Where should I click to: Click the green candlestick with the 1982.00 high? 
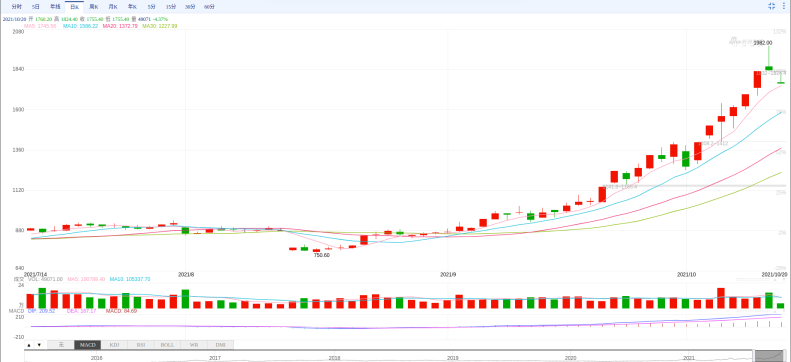pyautogui.click(x=769, y=68)
